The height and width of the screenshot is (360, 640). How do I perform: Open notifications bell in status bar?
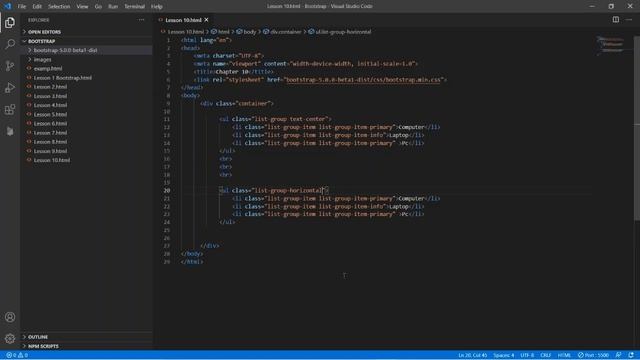631,355
